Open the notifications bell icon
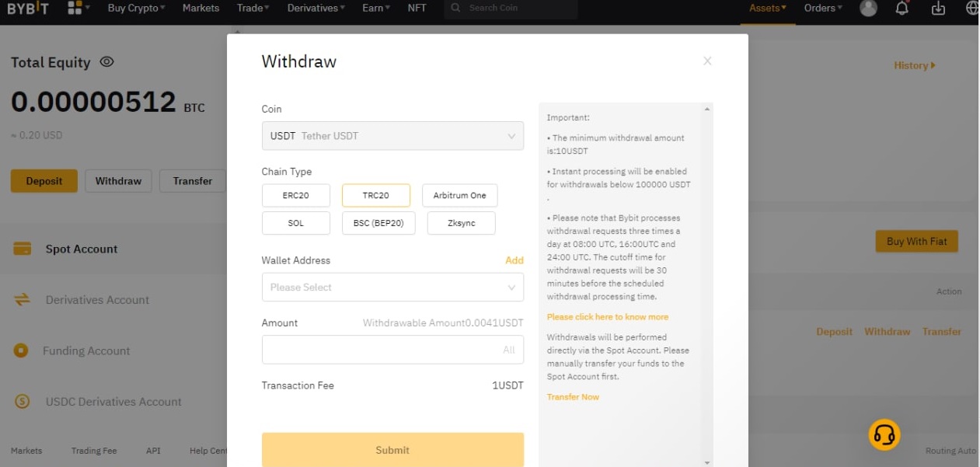 tap(901, 9)
